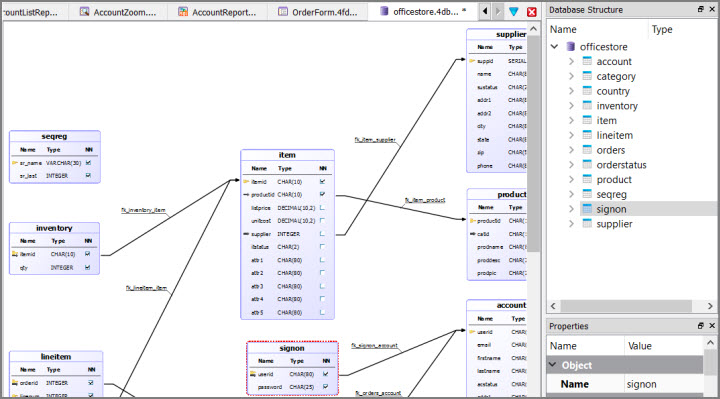Float the Properties panel
720x399 pixels.
[700, 326]
